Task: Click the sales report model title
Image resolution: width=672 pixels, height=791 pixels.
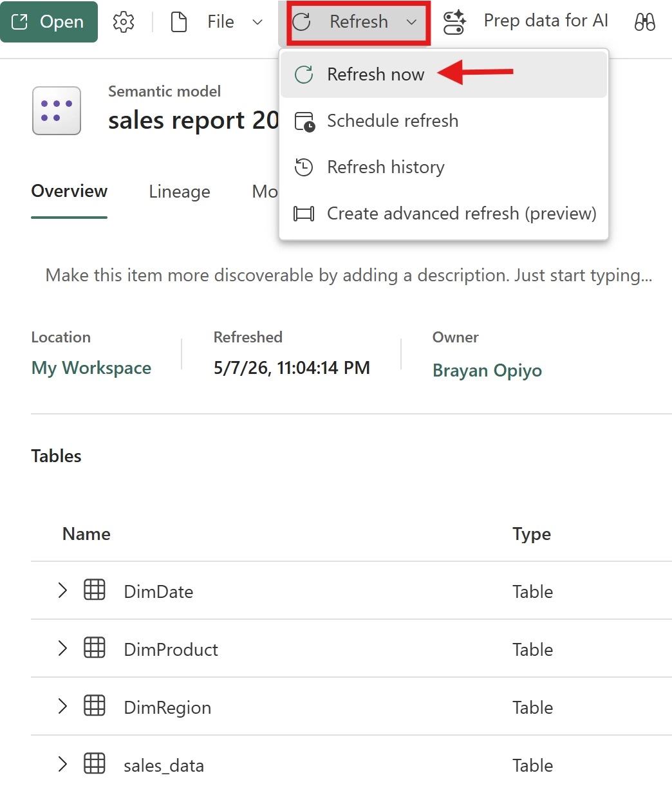Action: pos(194,120)
